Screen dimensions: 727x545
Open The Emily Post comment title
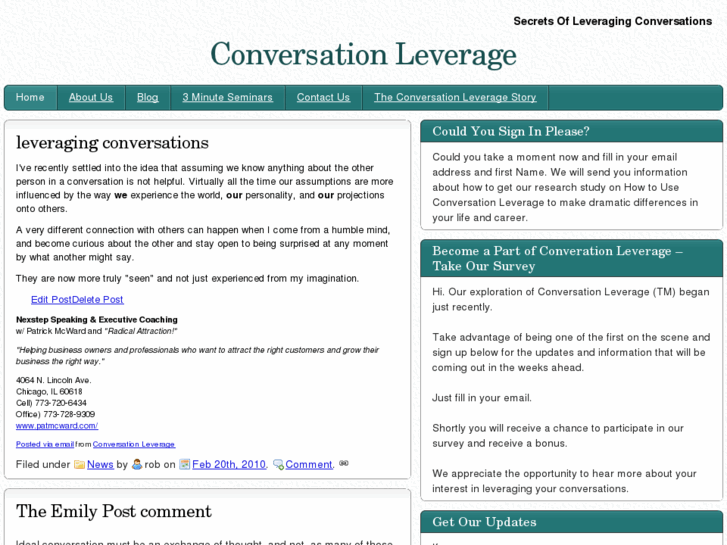pyautogui.click(x=114, y=511)
